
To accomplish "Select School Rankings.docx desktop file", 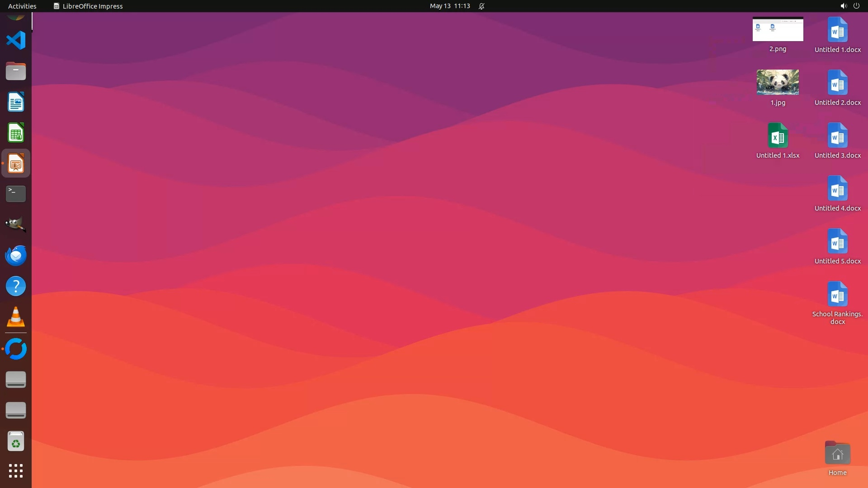I will click(x=837, y=295).
